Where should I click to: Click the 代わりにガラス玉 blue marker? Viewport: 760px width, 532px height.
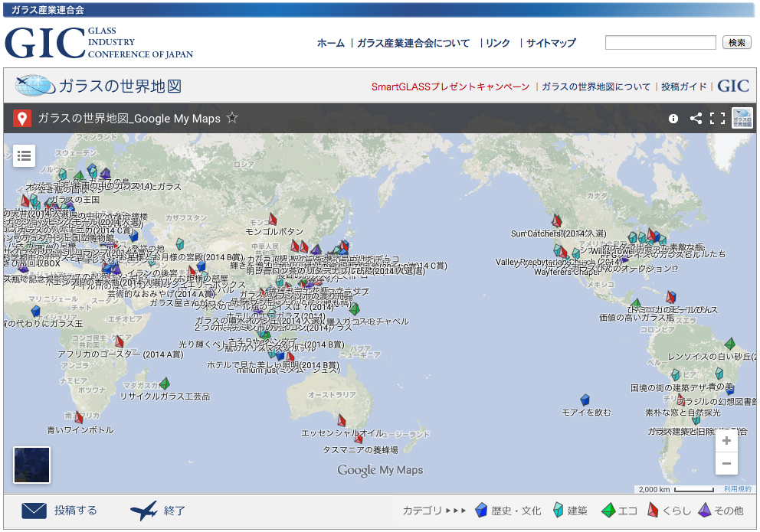pos(35,311)
